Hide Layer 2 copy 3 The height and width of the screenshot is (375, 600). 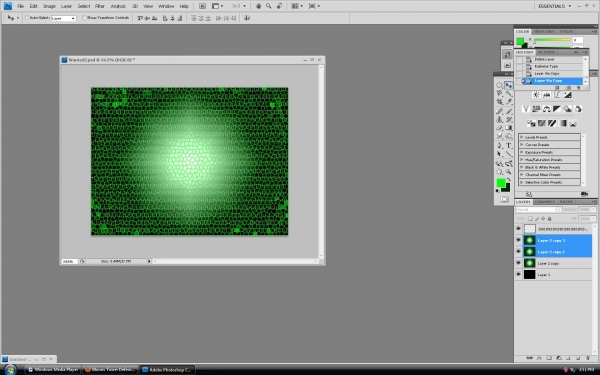point(518,240)
